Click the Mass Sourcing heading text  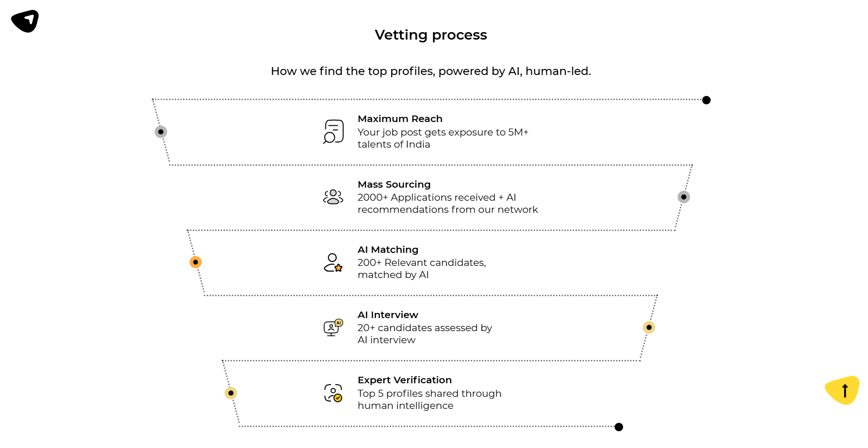394,184
